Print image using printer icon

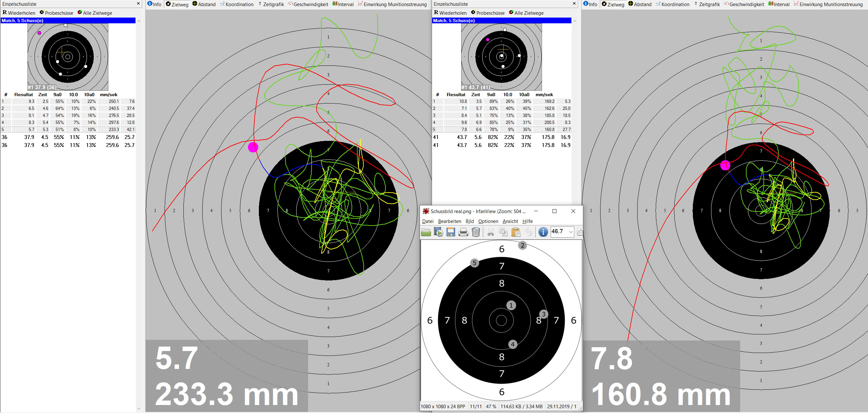463,232
